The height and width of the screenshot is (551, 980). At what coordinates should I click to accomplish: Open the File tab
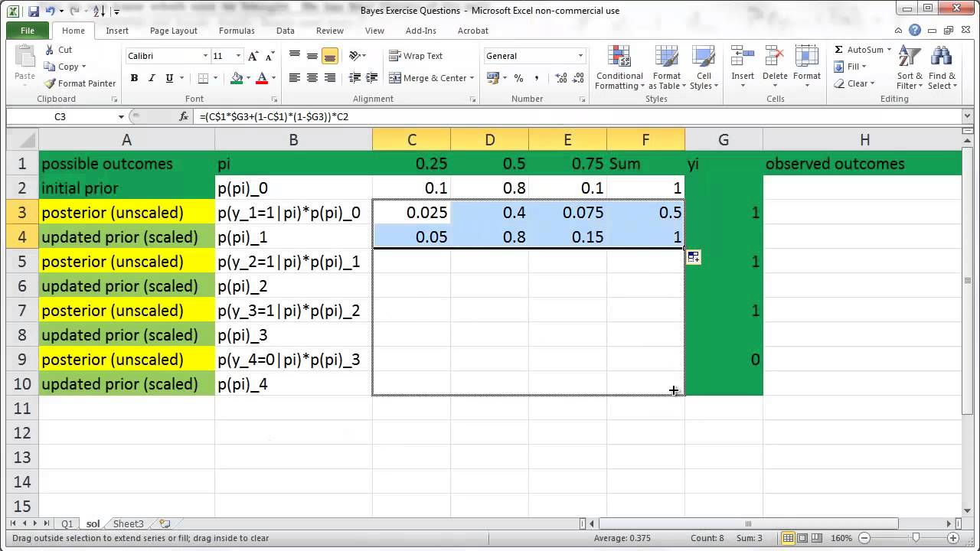click(27, 31)
